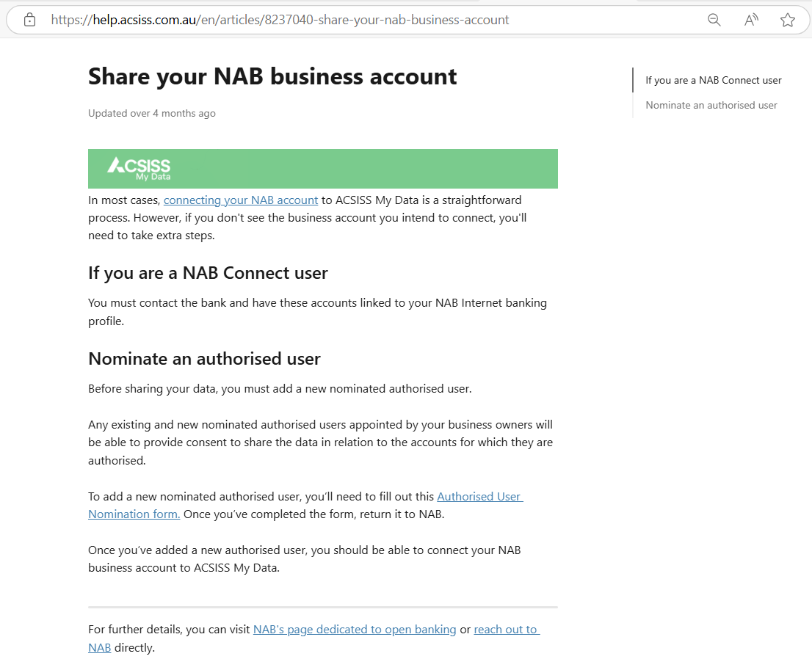Select "Nominate an authorised user" in sidebar contents

click(711, 105)
